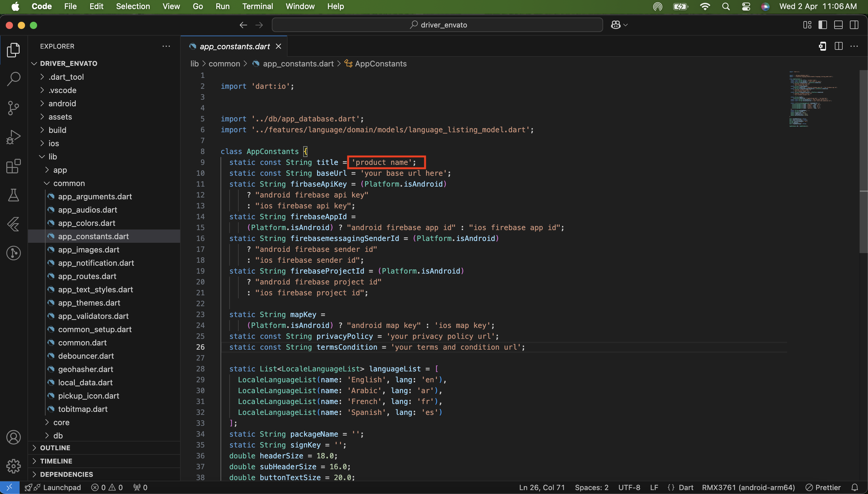Close the app_constants.dart tab
This screenshot has height=494, width=868.
pyautogui.click(x=278, y=46)
